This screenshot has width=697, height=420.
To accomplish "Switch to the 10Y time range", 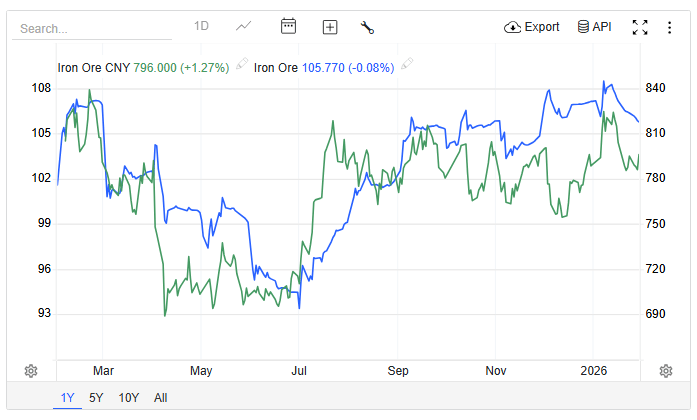I will (129, 398).
